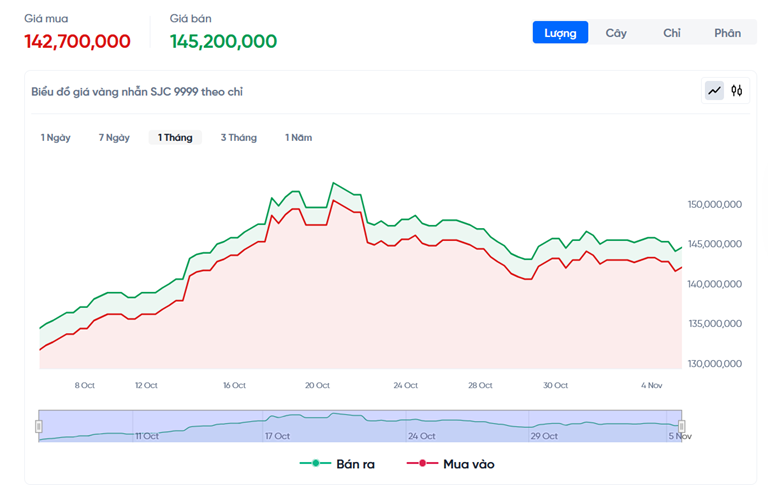Screen dimensions: 768x485
Task: Select the 7 Ngày range tab
Action: click(114, 138)
